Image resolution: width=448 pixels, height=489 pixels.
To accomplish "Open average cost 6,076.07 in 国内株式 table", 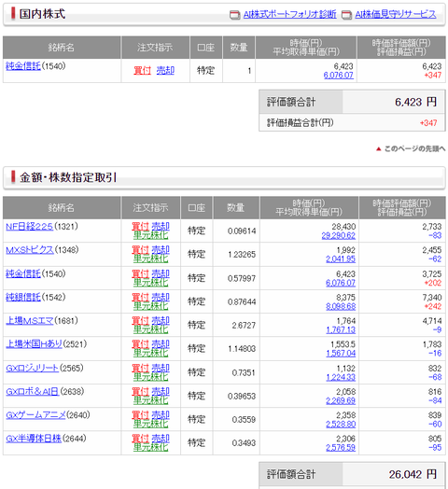I will 338,76.
